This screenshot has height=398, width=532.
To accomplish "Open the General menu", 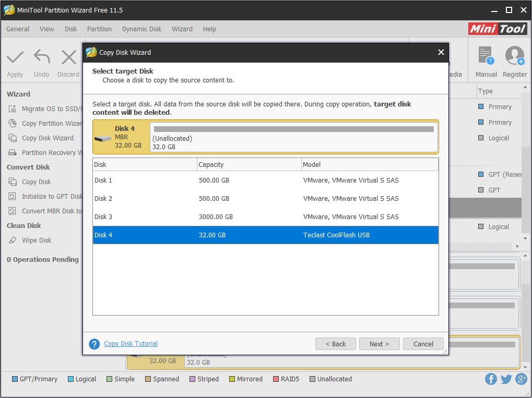I will [18, 29].
